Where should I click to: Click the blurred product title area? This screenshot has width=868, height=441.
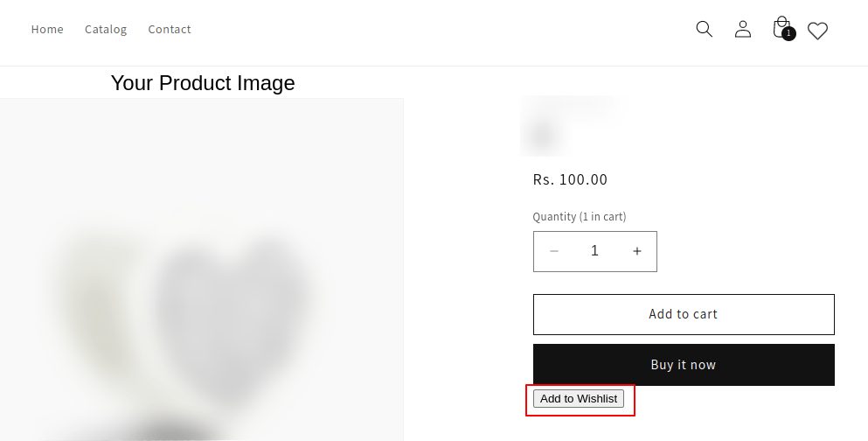(568, 122)
